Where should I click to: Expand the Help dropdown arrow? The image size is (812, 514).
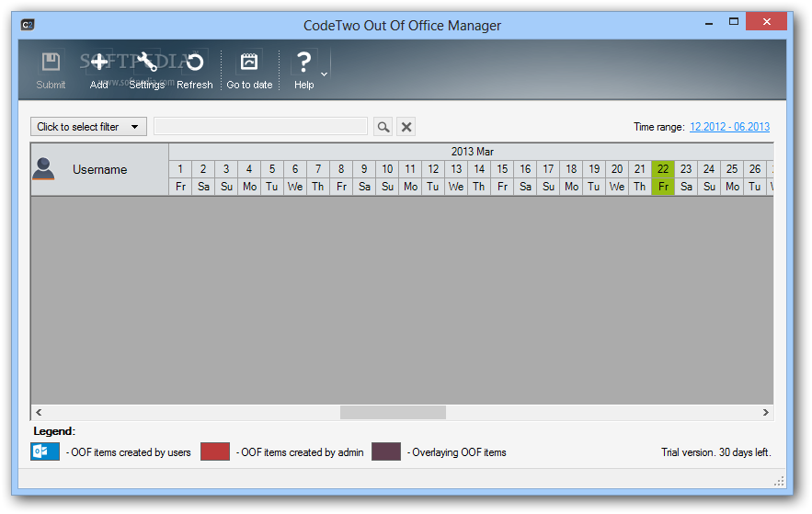pos(325,74)
